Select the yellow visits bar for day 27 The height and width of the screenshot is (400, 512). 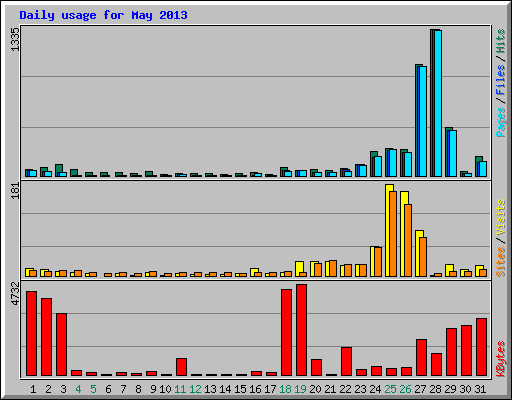(419, 253)
